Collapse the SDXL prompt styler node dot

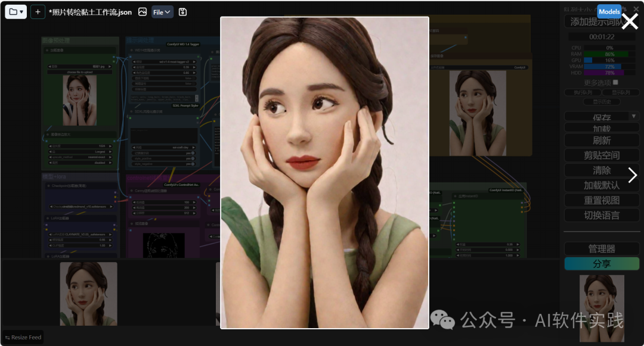point(131,111)
